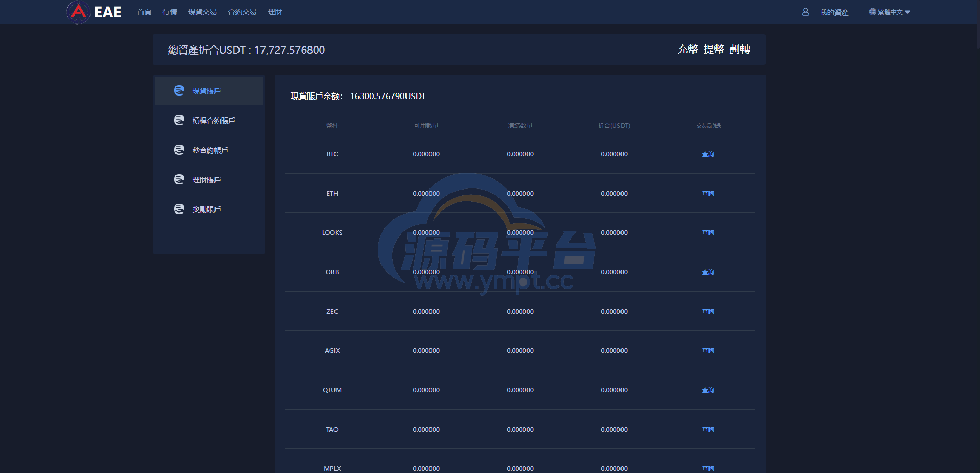Viewport: 980px width, 473px height.
Task: Click 查詢 link in the LOOKS row
Action: 708,233
